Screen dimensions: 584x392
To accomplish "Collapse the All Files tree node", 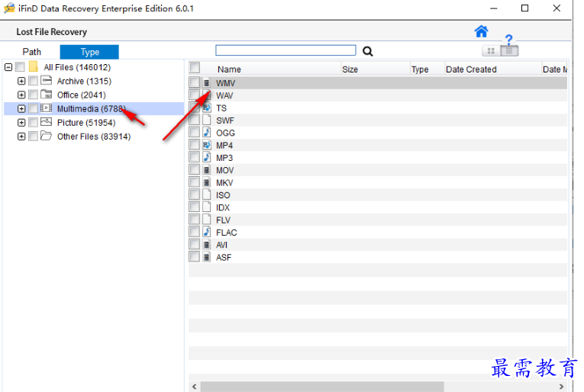I will click(x=8, y=67).
